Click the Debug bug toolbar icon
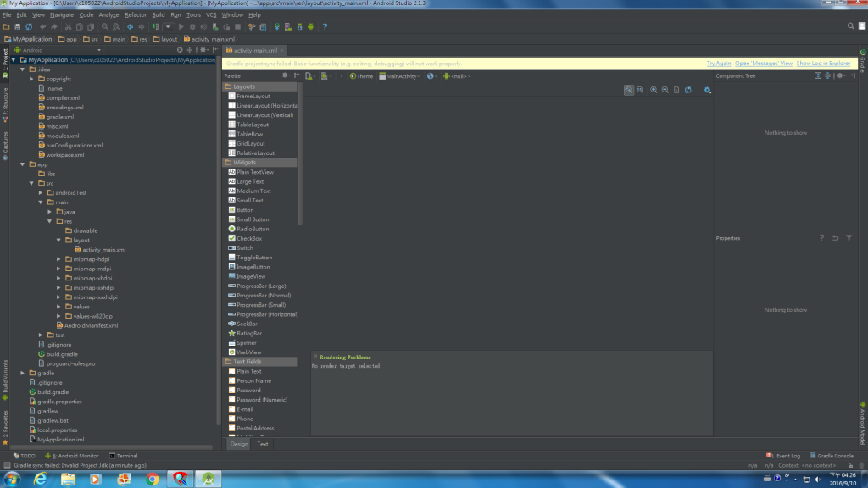Image resolution: width=868 pixels, height=488 pixels. [192, 26]
